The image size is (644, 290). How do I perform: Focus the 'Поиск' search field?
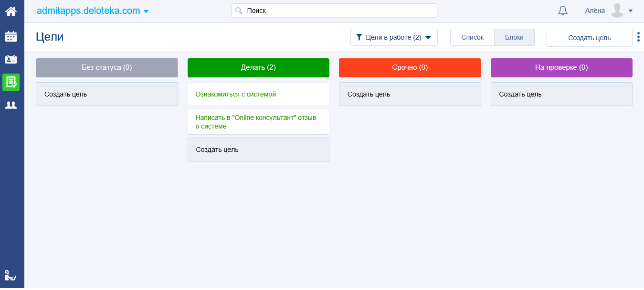[x=334, y=11]
